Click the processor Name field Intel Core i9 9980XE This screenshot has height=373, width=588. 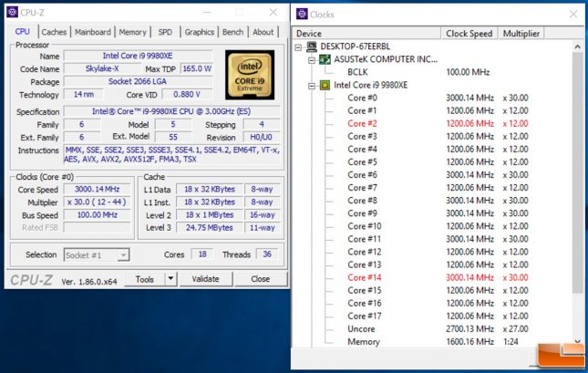[x=138, y=56]
